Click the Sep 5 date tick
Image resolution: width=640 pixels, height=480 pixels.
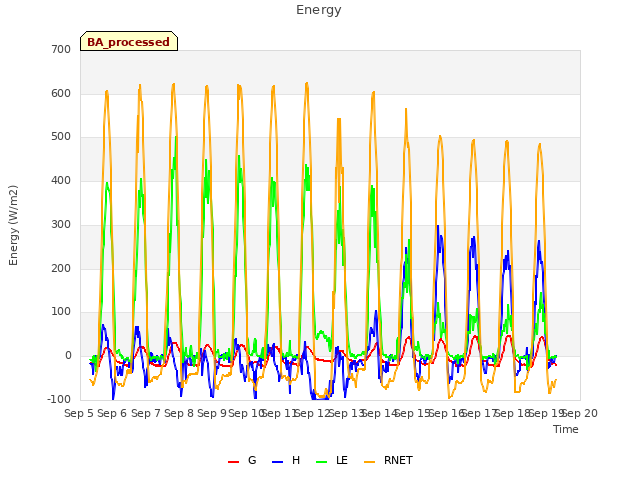[79, 413]
